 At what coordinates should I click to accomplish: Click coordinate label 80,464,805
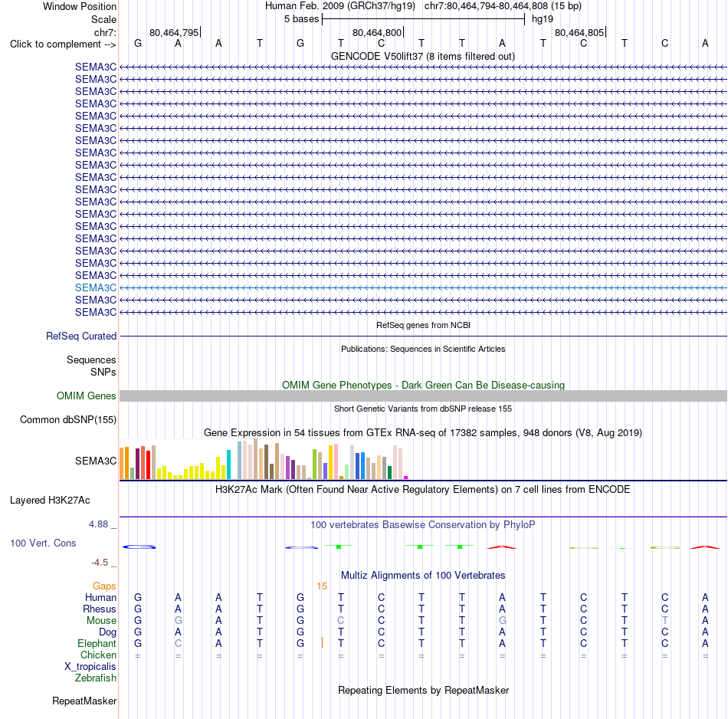pyautogui.click(x=579, y=32)
